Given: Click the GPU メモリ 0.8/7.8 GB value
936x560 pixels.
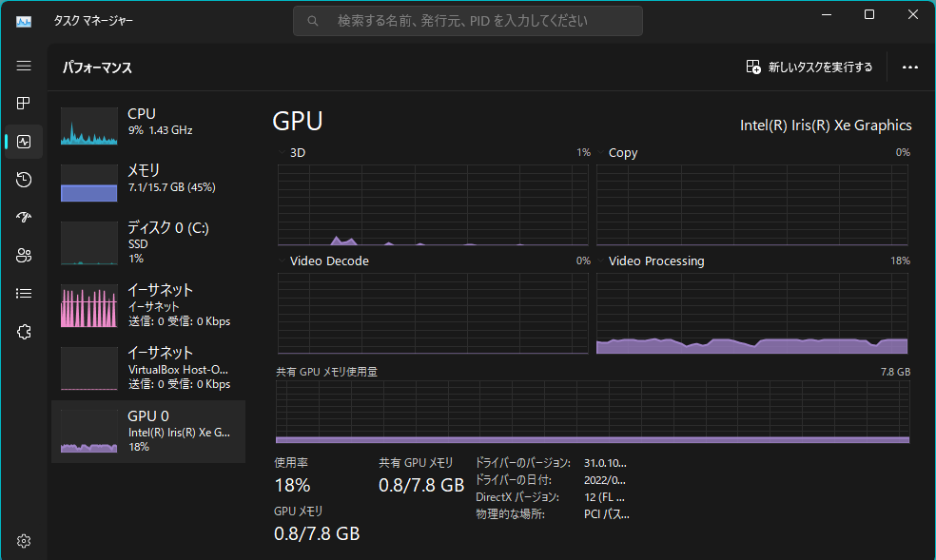Looking at the screenshot, I should [x=317, y=533].
